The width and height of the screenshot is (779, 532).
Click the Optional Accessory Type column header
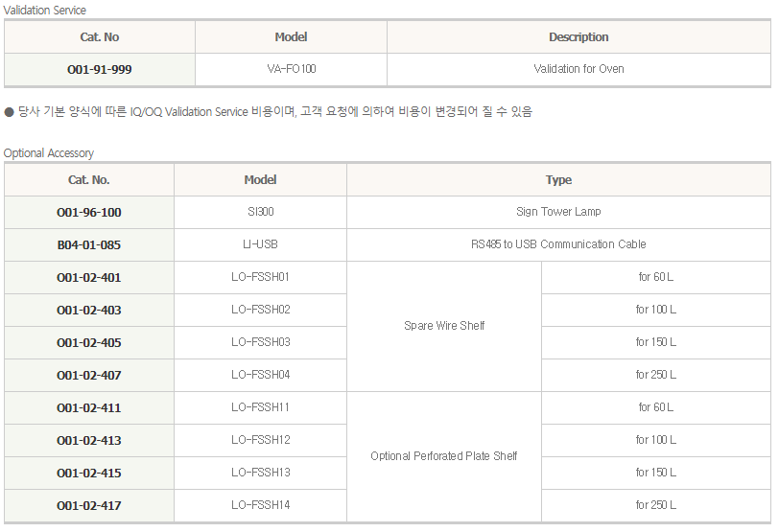(558, 180)
